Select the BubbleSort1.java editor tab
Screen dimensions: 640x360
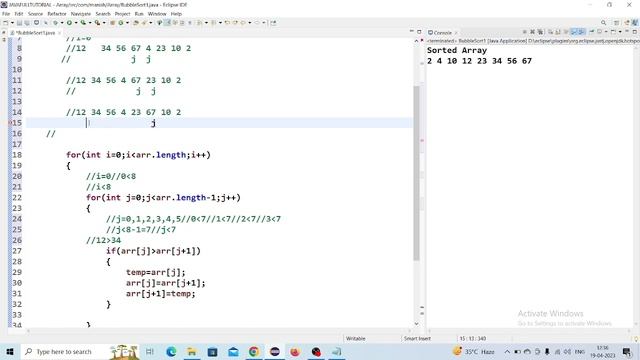point(35,33)
